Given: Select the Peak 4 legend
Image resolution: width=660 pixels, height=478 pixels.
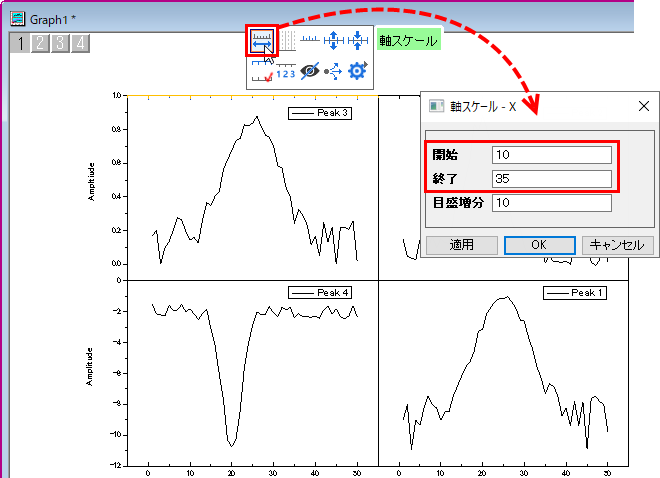Looking at the screenshot, I should pos(320,292).
